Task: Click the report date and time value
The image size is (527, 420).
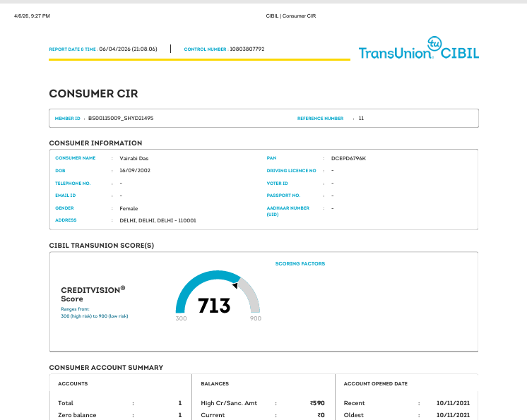Action: (128, 49)
